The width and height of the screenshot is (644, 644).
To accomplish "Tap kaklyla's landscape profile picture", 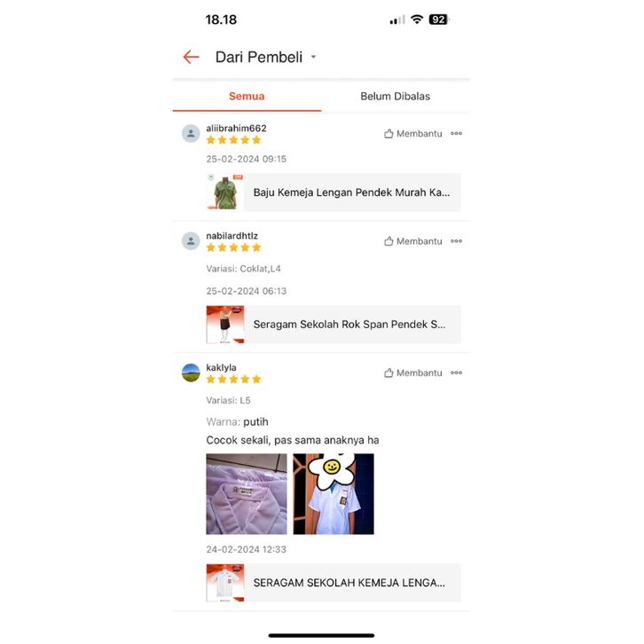I will pyautogui.click(x=191, y=373).
